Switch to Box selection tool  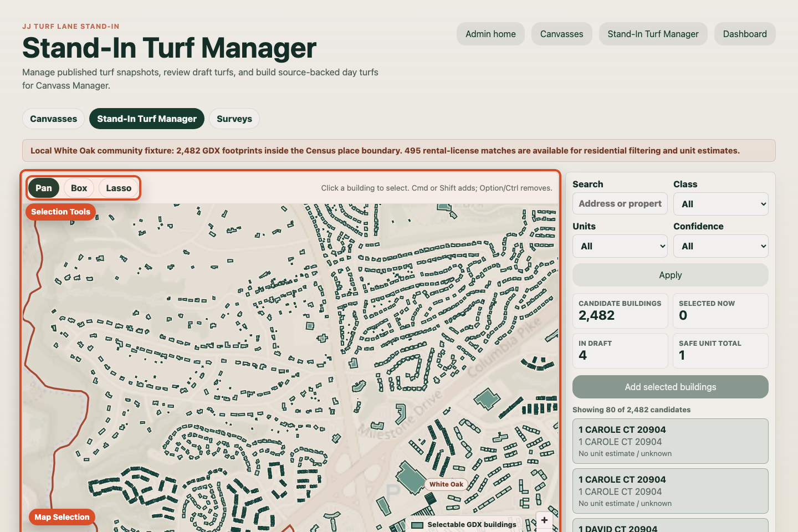click(79, 188)
